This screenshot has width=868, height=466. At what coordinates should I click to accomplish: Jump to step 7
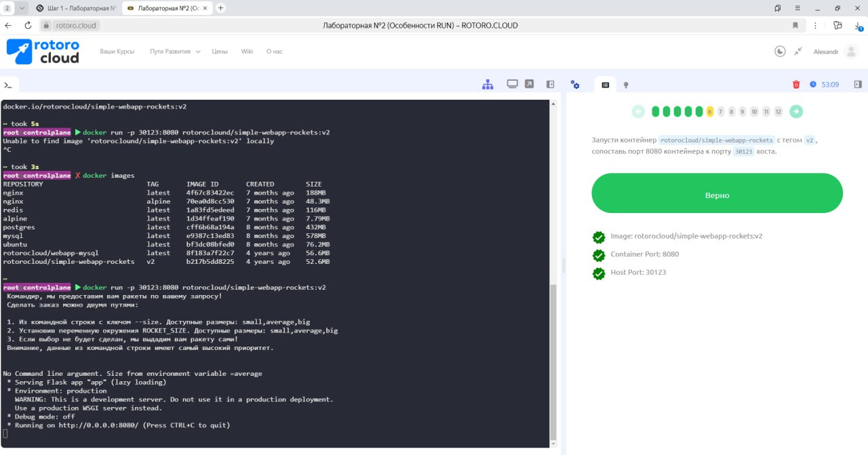[721, 111]
